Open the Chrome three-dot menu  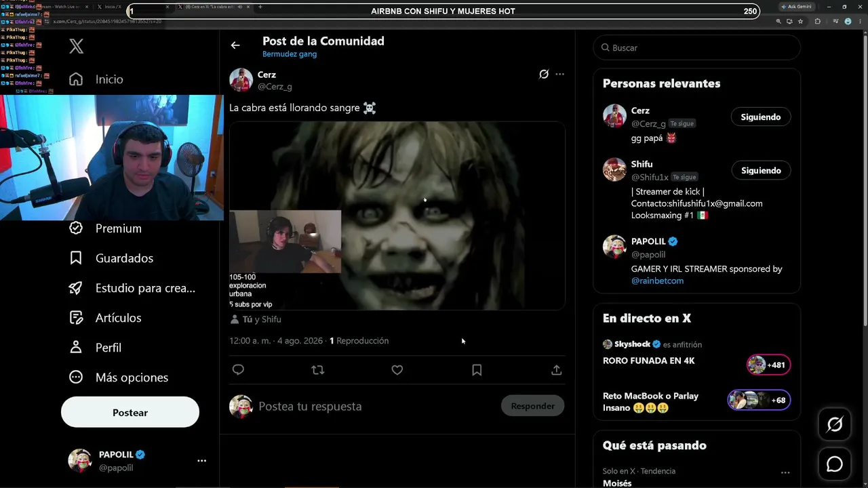(860, 22)
